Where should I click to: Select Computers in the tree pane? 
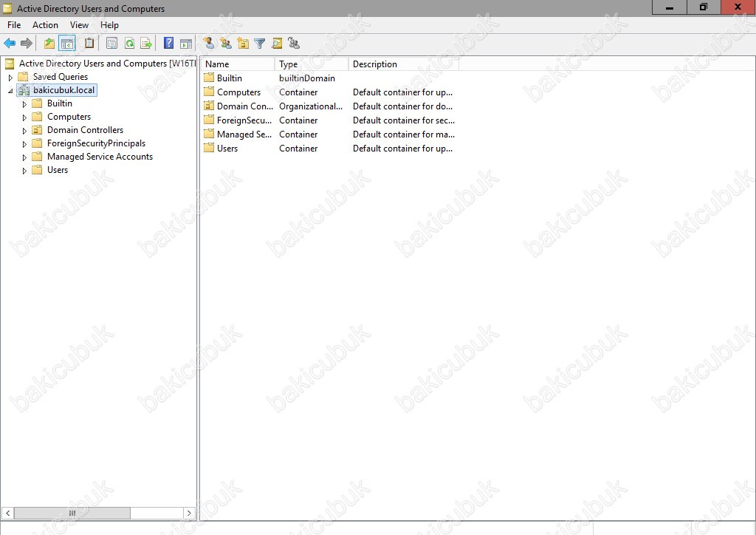coord(69,117)
